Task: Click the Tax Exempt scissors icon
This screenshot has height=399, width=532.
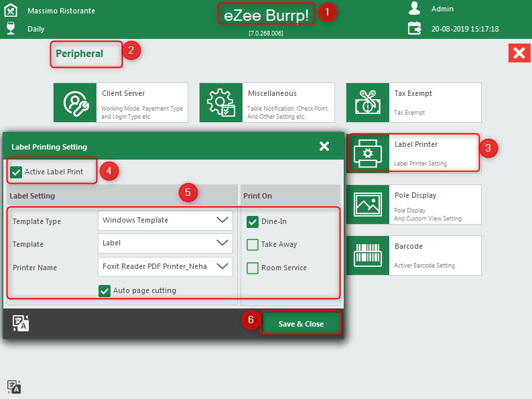Action: point(368,103)
